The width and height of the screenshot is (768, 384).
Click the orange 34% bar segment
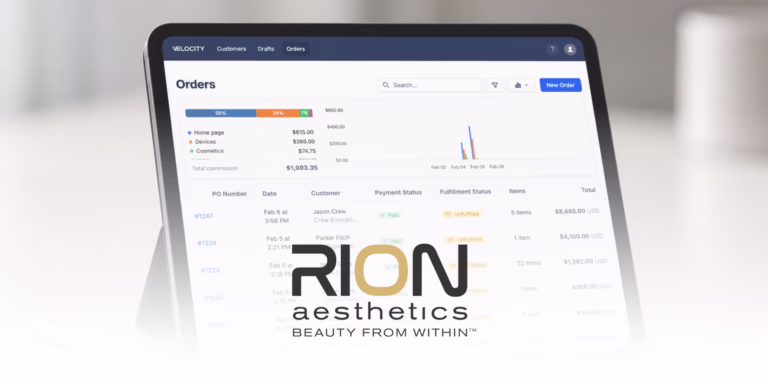(278, 113)
